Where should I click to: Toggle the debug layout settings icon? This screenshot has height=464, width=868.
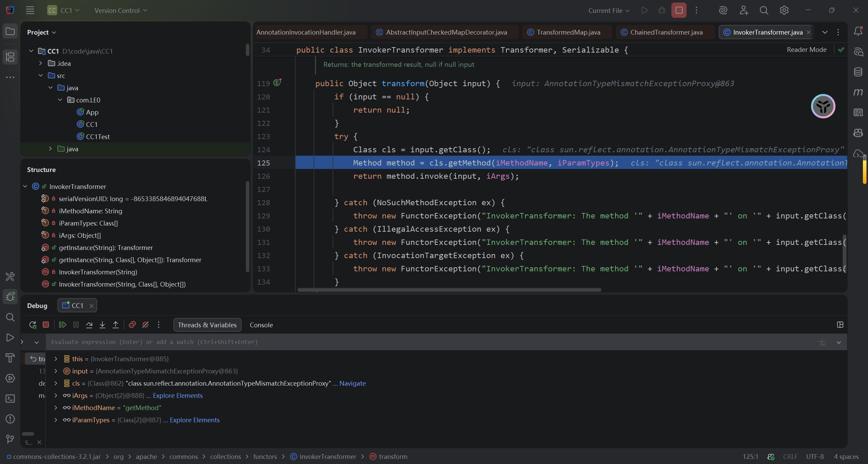click(x=840, y=325)
